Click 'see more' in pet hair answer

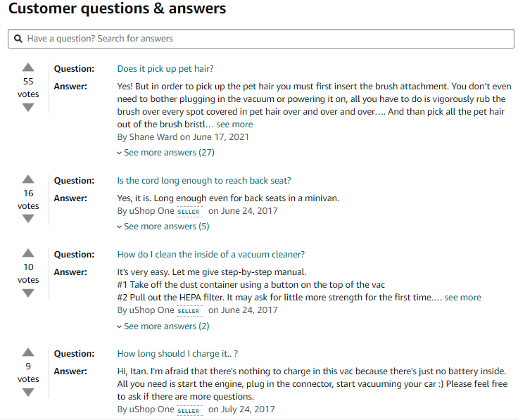point(234,125)
